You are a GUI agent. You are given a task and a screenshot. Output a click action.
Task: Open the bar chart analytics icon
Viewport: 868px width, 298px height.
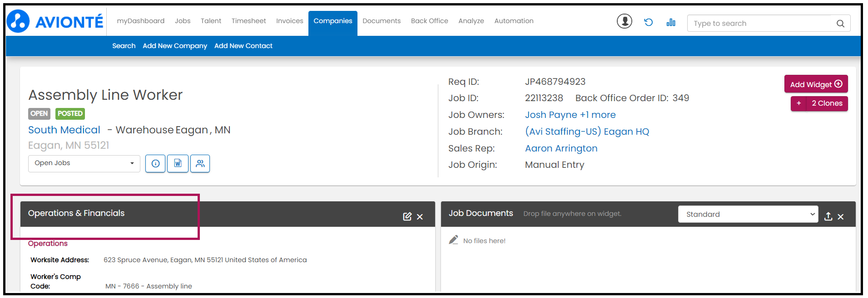click(671, 22)
